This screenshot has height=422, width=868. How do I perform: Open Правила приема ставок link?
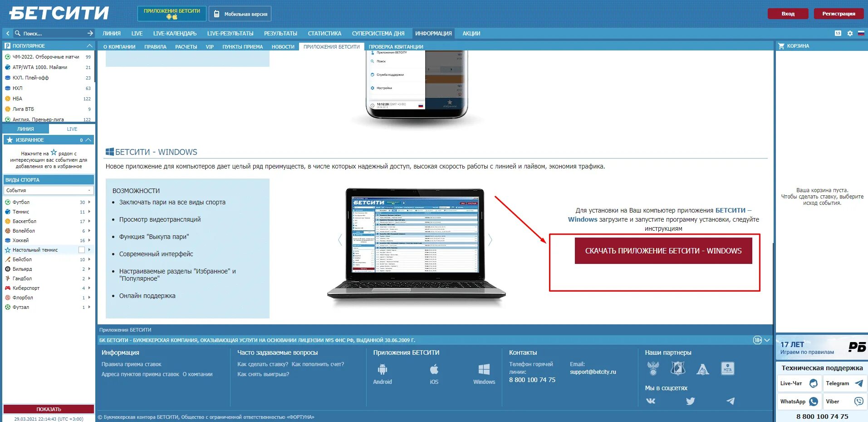click(132, 364)
